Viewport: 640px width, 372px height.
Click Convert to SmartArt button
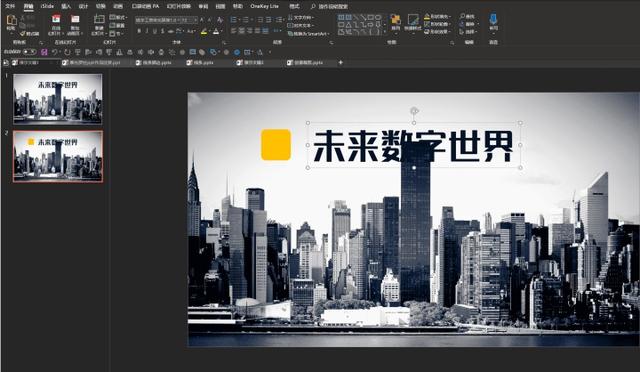(x=308, y=33)
